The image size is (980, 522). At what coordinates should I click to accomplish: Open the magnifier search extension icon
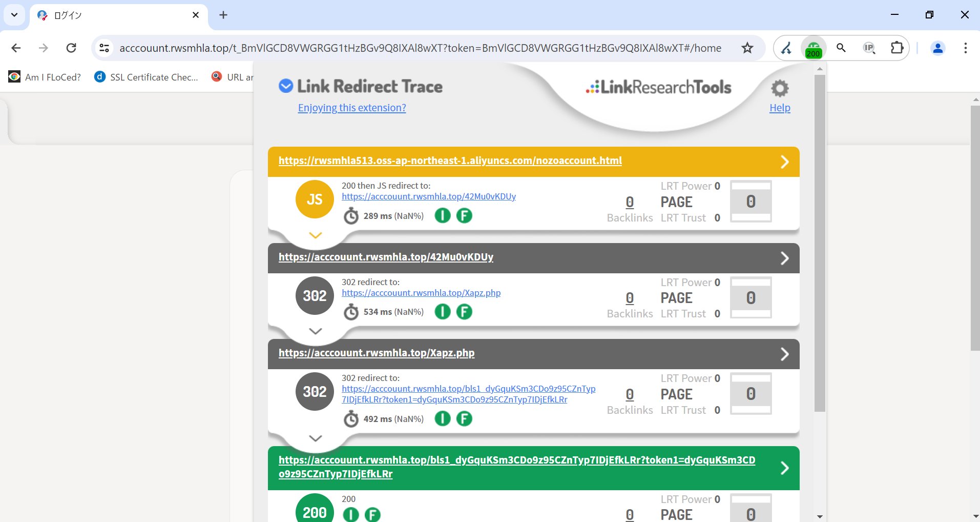[x=841, y=48]
